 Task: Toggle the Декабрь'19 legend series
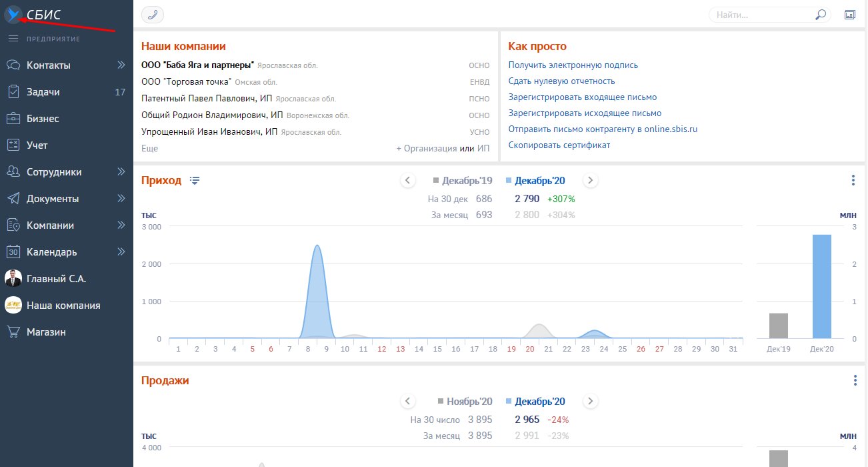tap(463, 180)
